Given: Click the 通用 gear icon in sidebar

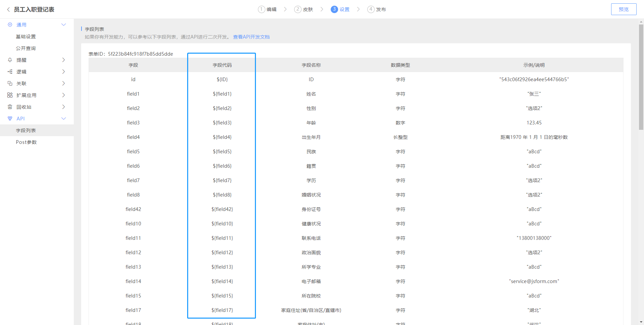Looking at the screenshot, I should (10, 25).
